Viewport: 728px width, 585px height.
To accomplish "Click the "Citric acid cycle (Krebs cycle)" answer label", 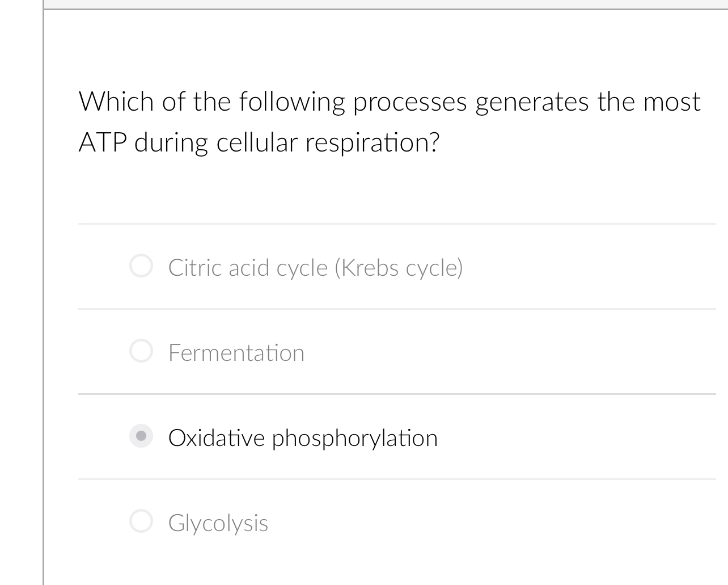I will pyautogui.click(x=315, y=268).
